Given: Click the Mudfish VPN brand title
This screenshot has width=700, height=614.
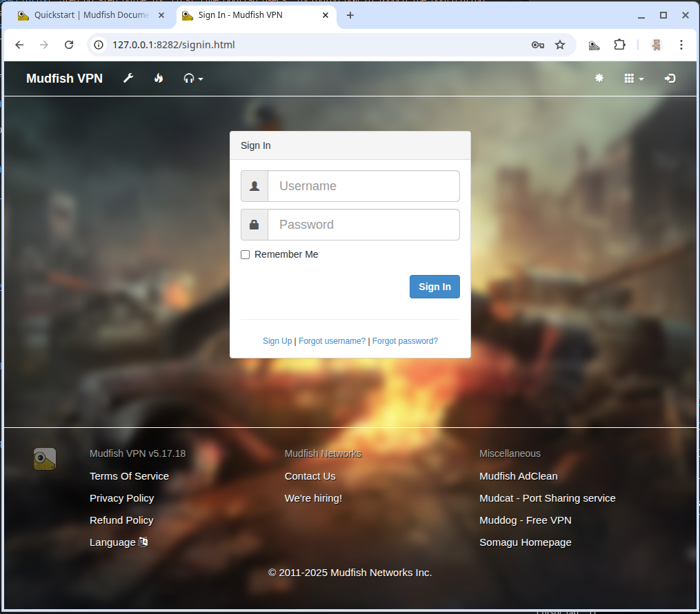Looking at the screenshot, I should tap(64, 79).
